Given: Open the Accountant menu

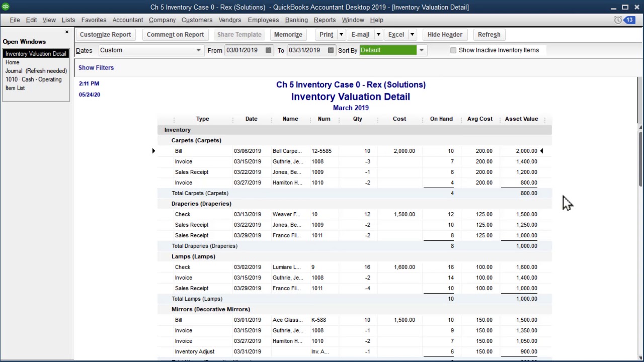Looking at the screenshot, I should [128, 20].
